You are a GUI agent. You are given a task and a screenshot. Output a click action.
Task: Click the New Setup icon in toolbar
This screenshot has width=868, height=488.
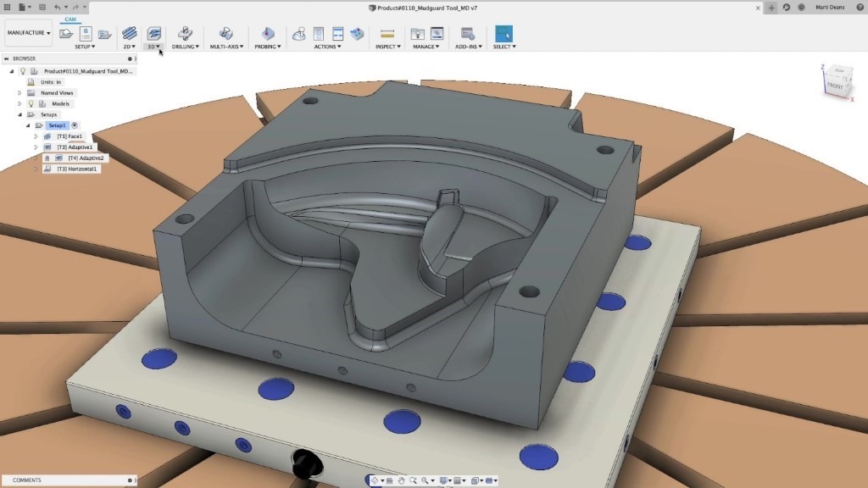pos(66,34)
